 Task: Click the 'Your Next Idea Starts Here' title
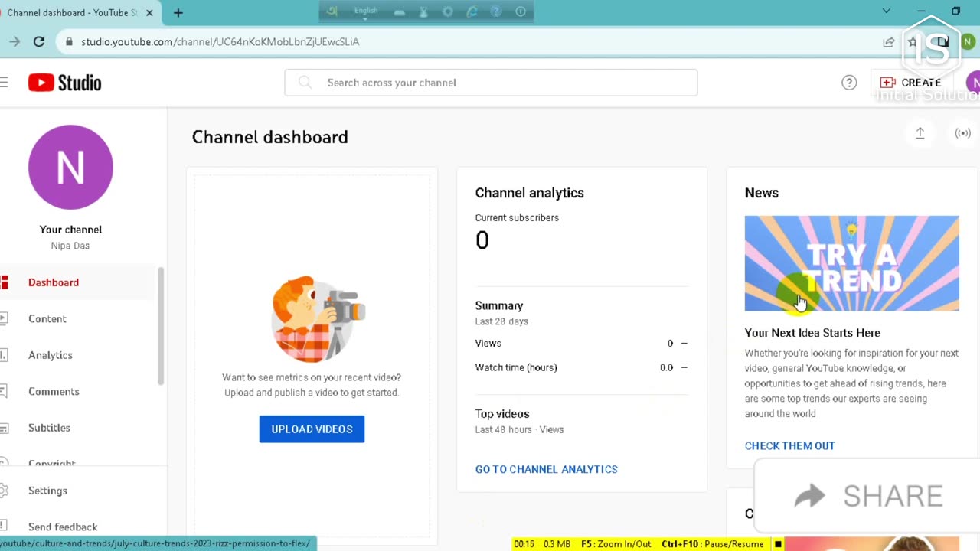point(812,333)
